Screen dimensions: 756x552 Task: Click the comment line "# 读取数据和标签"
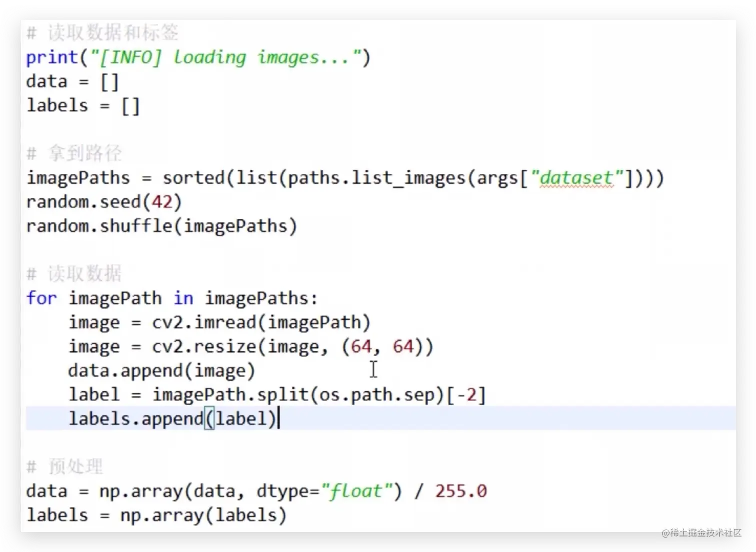click(102, 33)
